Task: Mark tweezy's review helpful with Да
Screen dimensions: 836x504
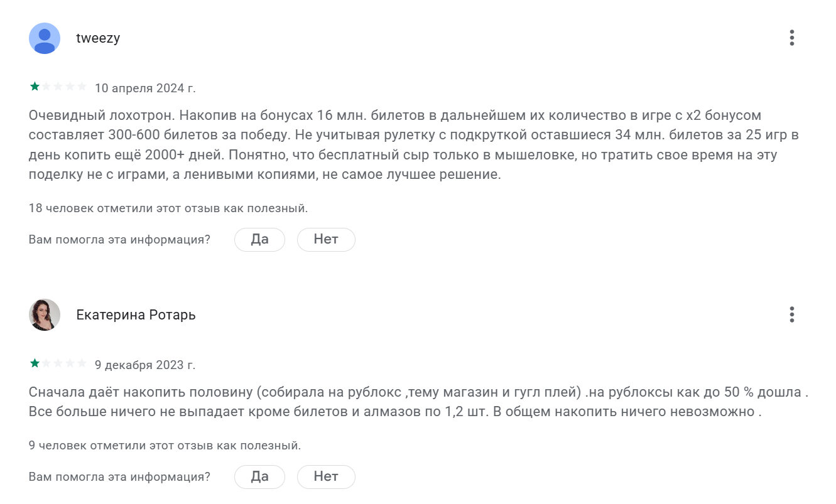Action: [259, 239]
